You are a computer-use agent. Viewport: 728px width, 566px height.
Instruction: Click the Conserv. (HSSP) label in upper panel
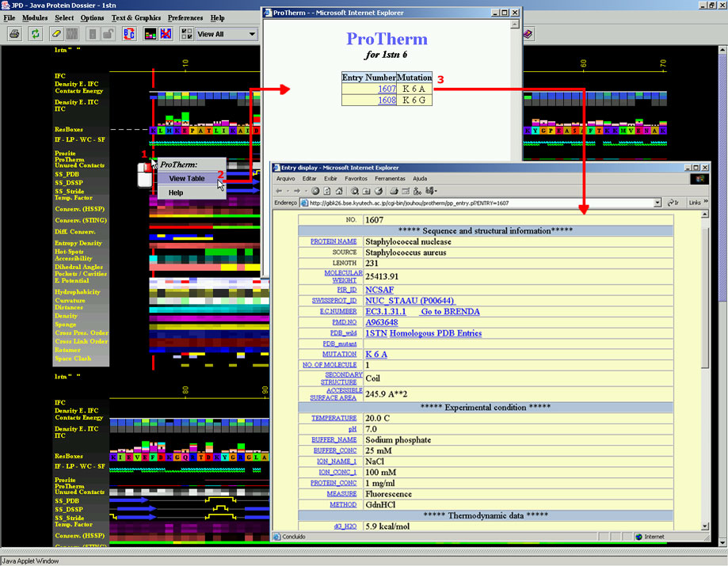[x=79, y=209]
